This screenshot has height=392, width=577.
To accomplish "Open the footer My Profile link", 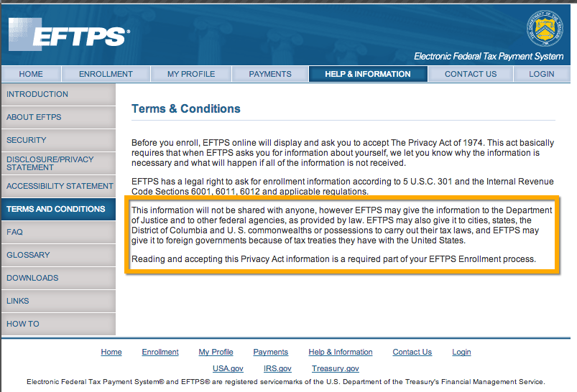I will tap(216, 352).
